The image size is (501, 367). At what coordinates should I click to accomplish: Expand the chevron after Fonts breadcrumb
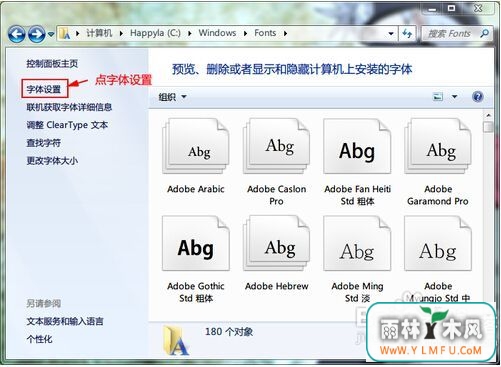(285, 33)
